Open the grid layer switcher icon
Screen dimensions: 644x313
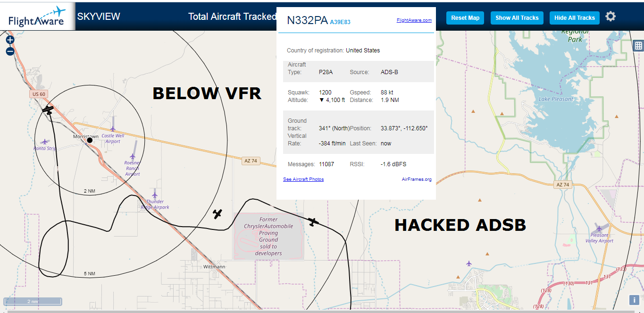[x=638, y=45]
